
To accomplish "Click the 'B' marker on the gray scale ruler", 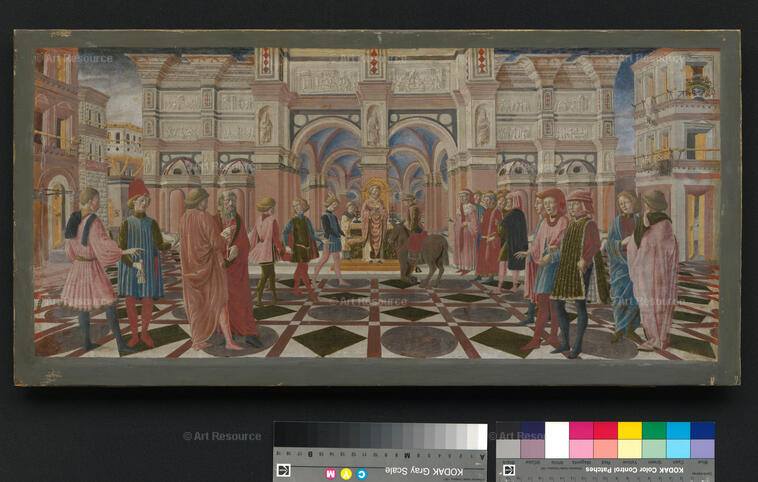I will point(310,454).
